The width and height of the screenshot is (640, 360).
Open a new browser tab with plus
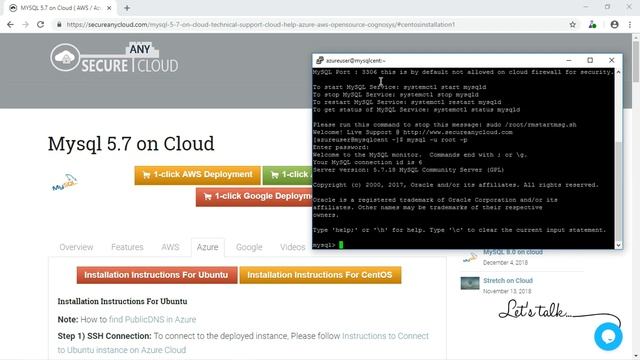(127, 8)
